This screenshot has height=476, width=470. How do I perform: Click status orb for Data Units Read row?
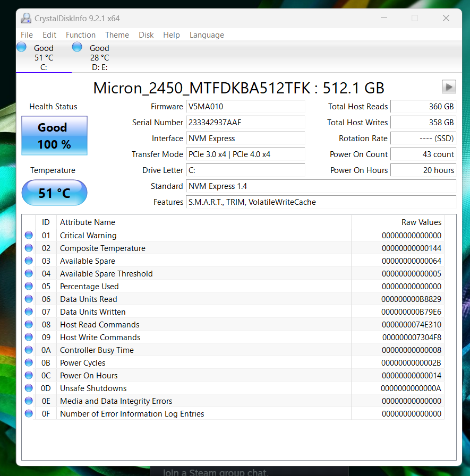click(29, 299)
